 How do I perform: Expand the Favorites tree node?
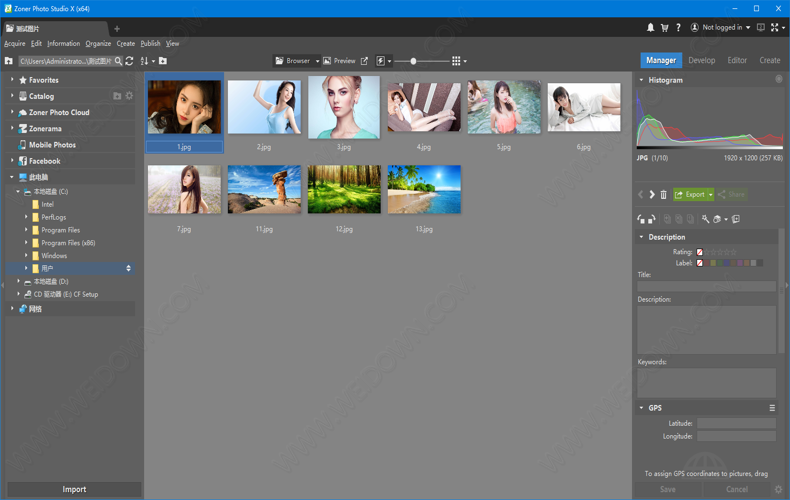12,80
